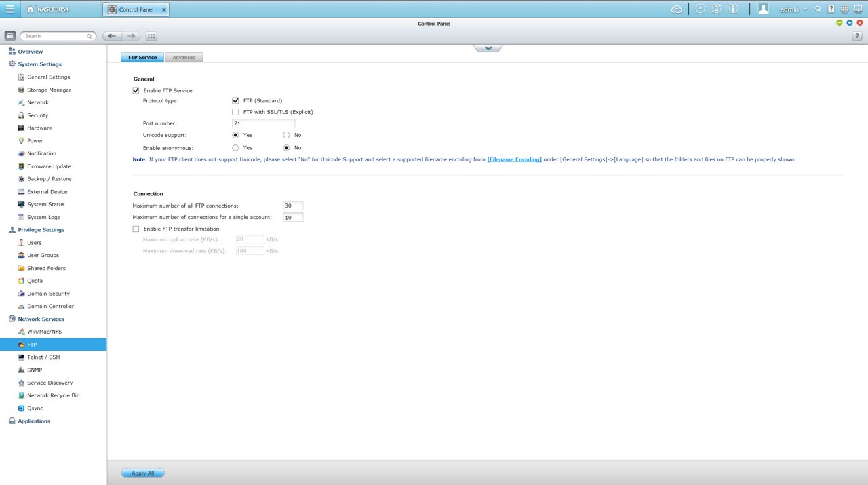Image resolution: width=868 pixels, height=485 pixels.
Task: Select Yes for Enable anonymous
Action: (x=235, y=147)
